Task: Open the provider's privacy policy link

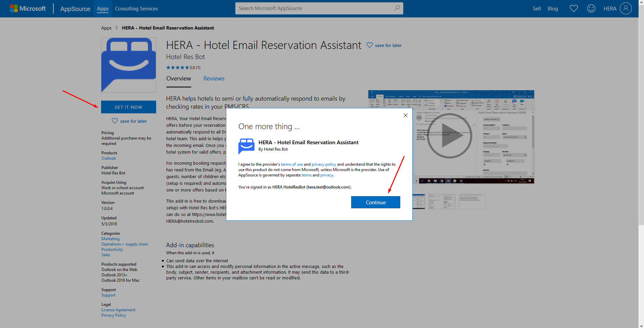Action: click(324, 164)
